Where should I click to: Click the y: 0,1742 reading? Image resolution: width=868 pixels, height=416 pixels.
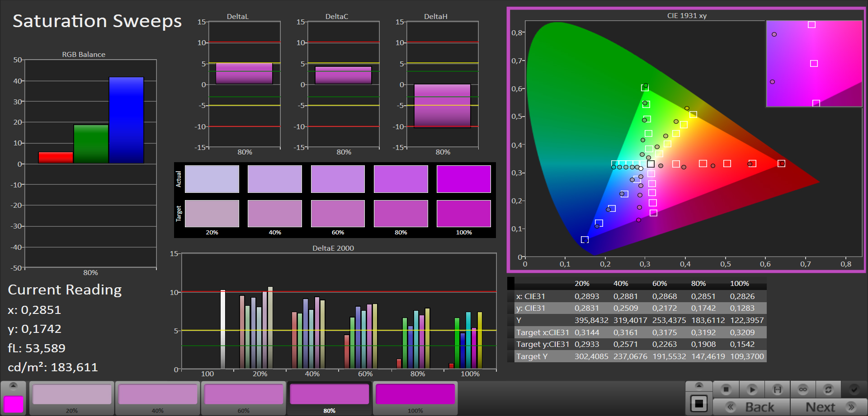(34, 329)
